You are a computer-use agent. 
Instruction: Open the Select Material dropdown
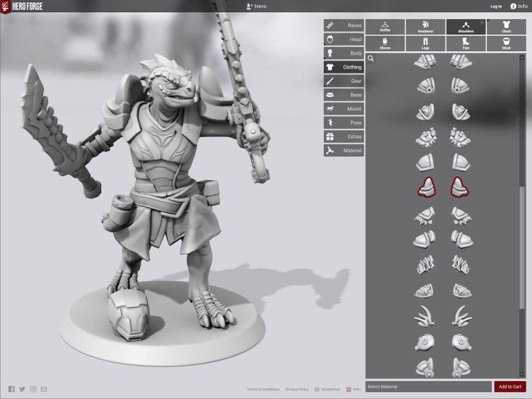428,387
